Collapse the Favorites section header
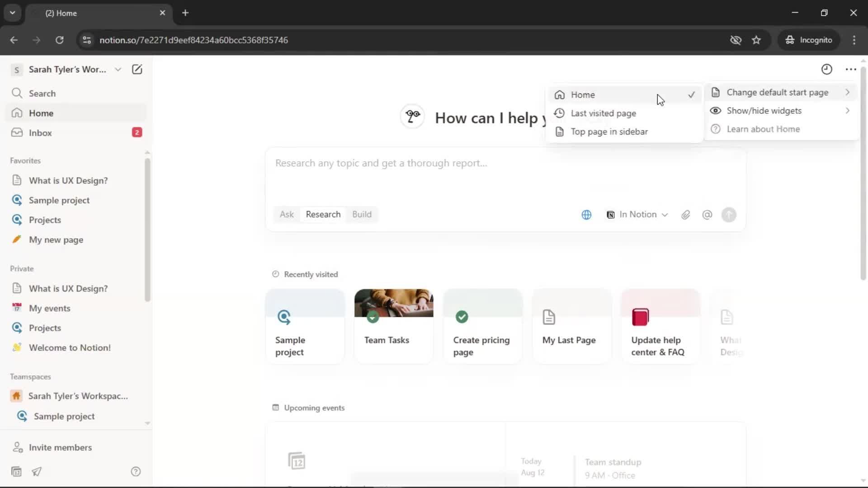 25,161
